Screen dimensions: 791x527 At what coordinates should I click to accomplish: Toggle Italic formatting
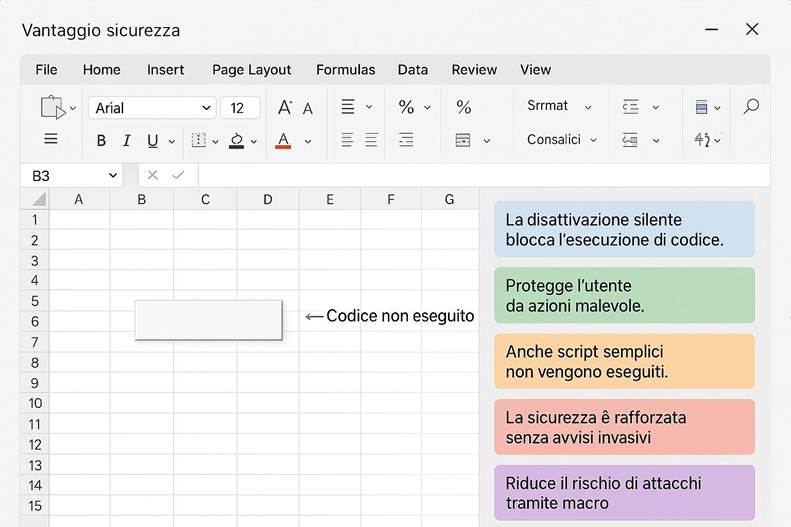click(127, 141)
